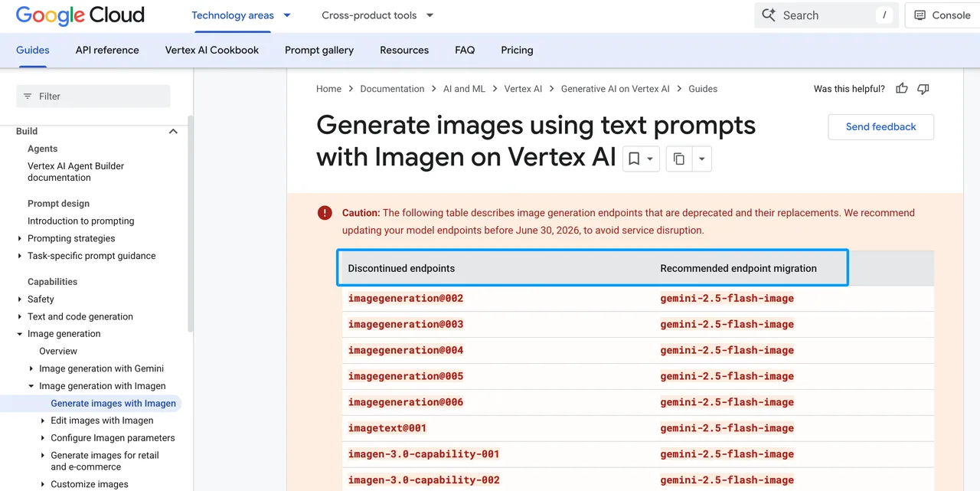Go to the Resources tab

(x=404, y=50)
